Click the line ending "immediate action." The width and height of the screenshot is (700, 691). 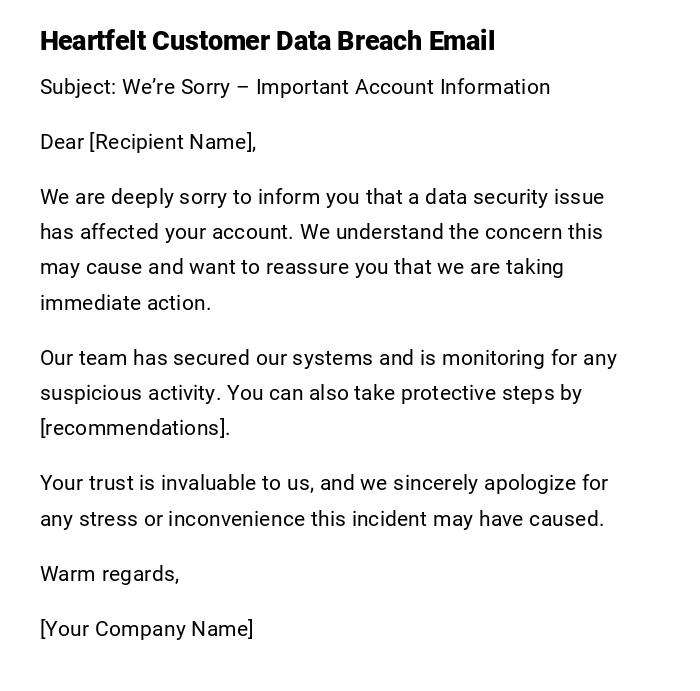point(125,303)
